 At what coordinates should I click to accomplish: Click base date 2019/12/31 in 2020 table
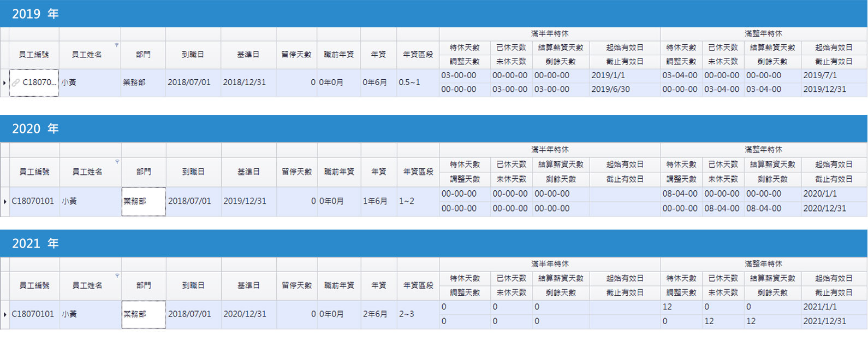(x=248, y=202)
